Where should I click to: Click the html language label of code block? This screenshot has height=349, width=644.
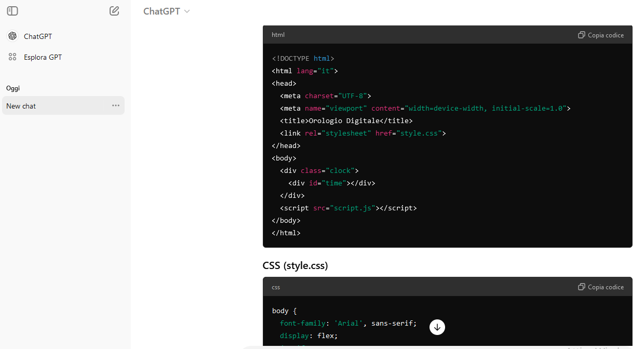[x=278, y=35]
